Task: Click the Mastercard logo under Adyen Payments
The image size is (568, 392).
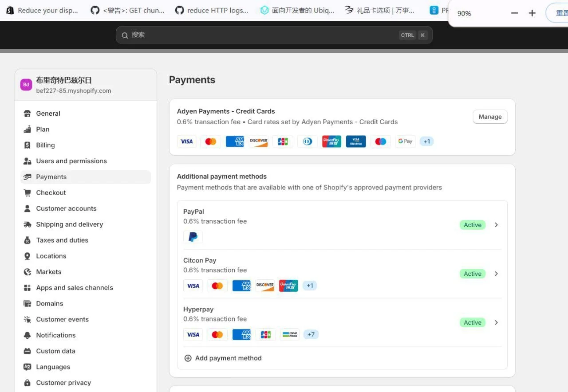Action: pyautogui.click(x=211, y=141)
